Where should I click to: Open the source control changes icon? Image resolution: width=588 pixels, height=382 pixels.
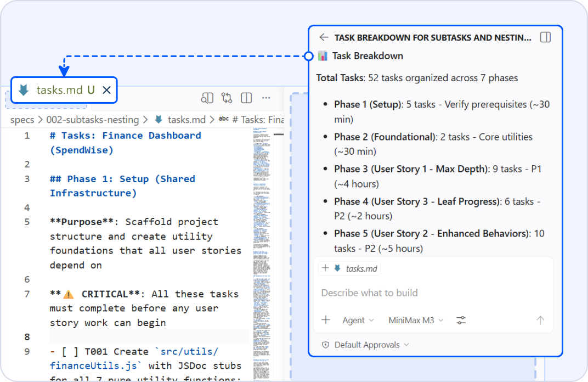click(227, 98)
